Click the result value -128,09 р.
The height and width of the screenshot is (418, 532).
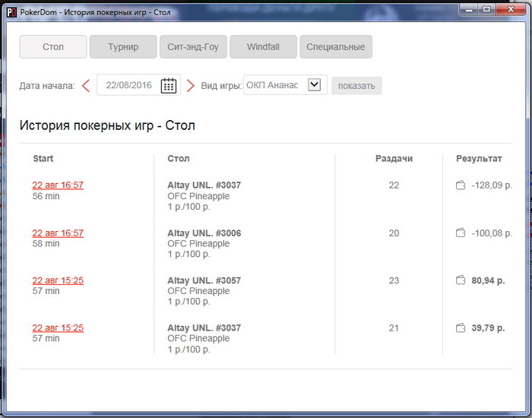coord(492,185)
